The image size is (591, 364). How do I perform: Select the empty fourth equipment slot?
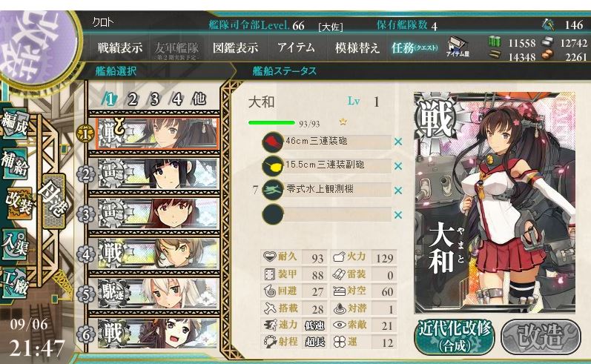326,214
